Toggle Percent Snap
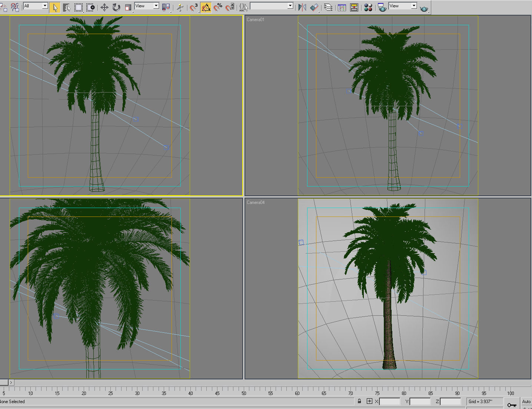This screenshot has height=409, width=532. tap(218, 7)
